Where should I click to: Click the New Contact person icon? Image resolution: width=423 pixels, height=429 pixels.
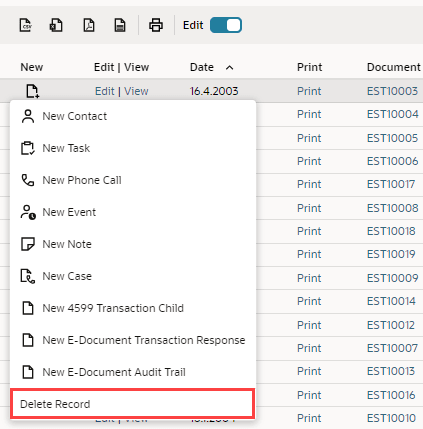click(x=28, y=116)
